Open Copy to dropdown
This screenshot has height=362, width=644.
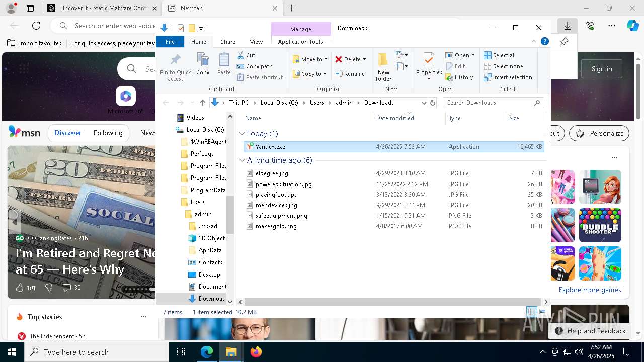[310, 74]
